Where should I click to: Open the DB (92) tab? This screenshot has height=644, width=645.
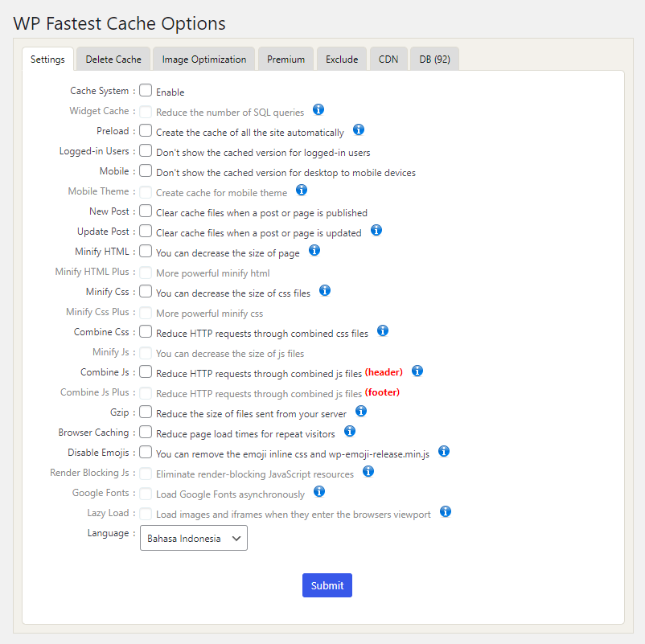(435, 59)
